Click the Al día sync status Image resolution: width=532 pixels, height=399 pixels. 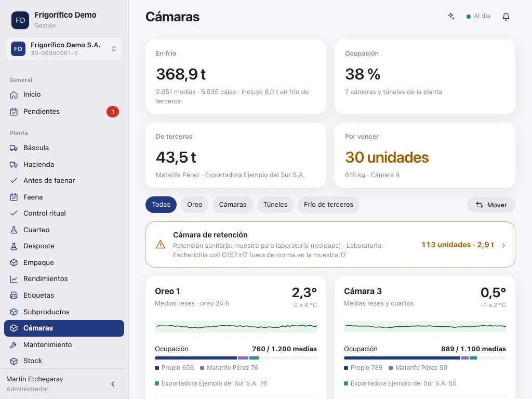coord(478,16)
